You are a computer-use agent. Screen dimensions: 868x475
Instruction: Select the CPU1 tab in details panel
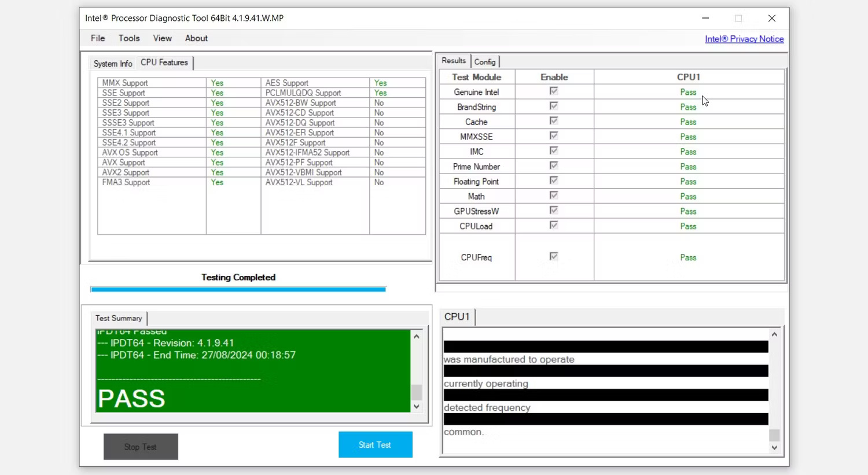[457, 317]
